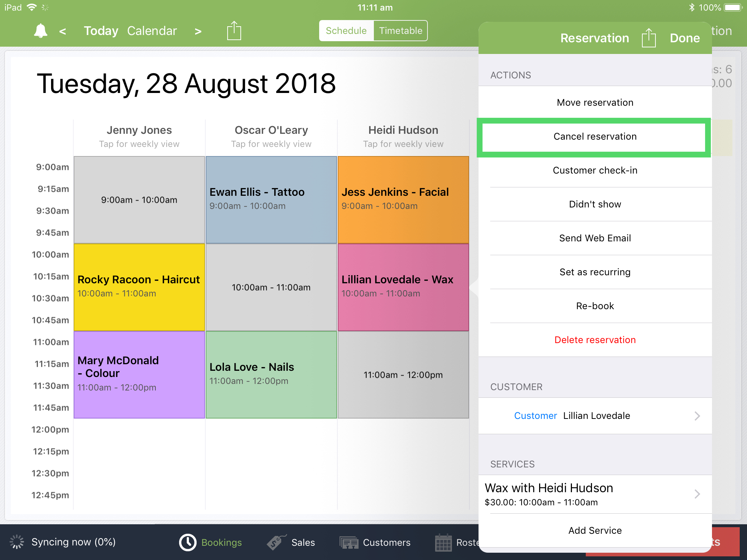The width and height of the screenshot is (747, 560).
Task: Open Ewan Ellis Tattoo booking
Action: (271, 200)
